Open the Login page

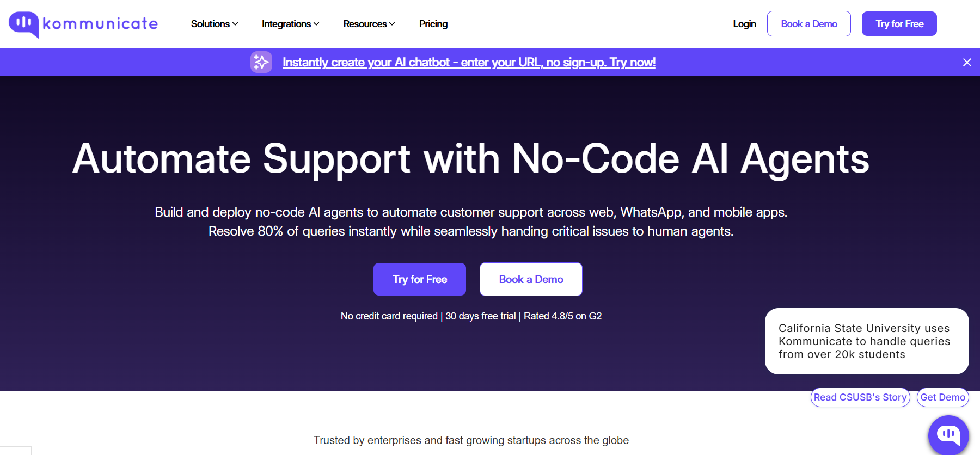point(744,24)
